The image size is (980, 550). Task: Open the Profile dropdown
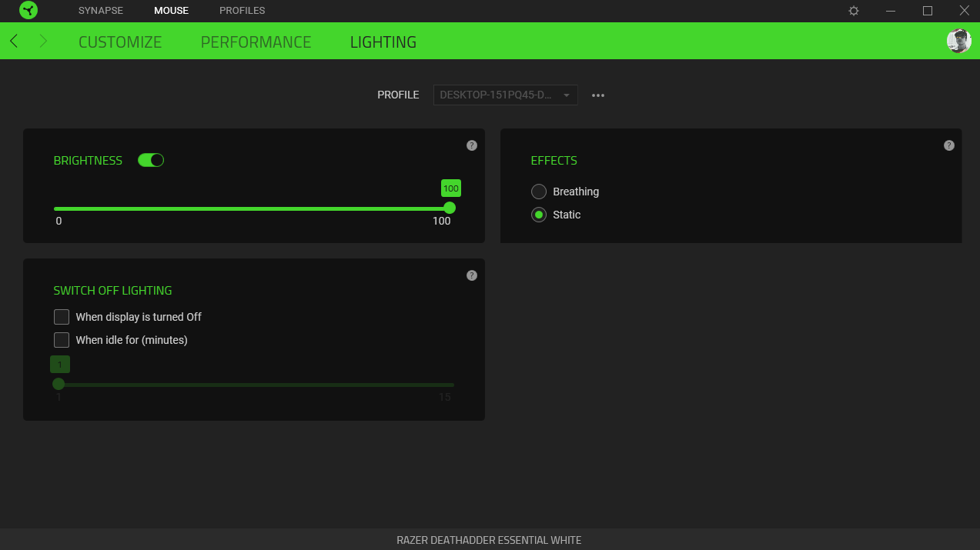pyautogui.click(x=506, y=95)
